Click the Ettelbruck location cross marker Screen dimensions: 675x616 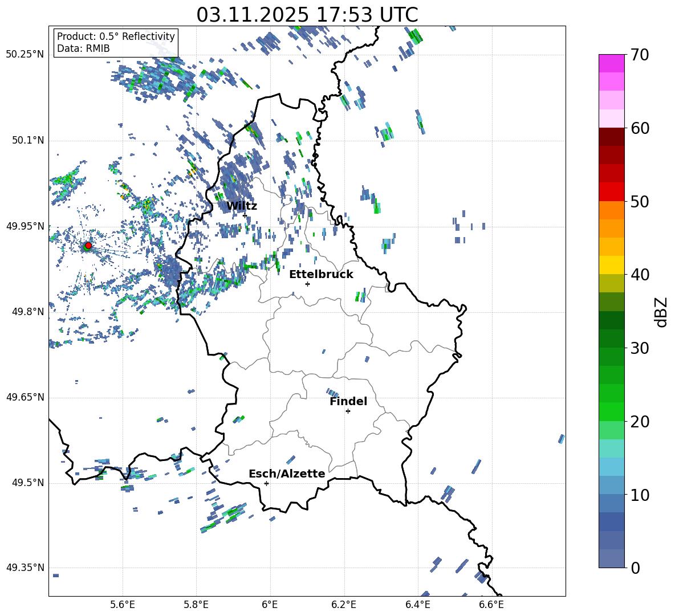click(307, 284)
